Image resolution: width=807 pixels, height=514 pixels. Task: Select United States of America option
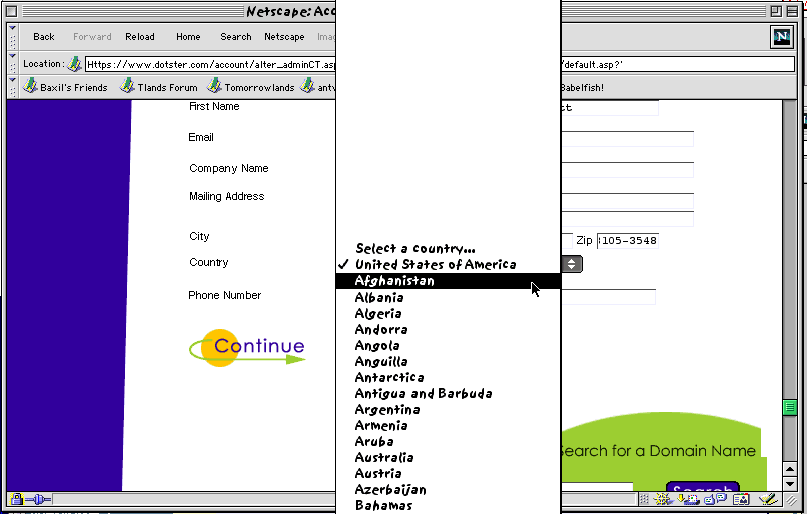point(435,265)
